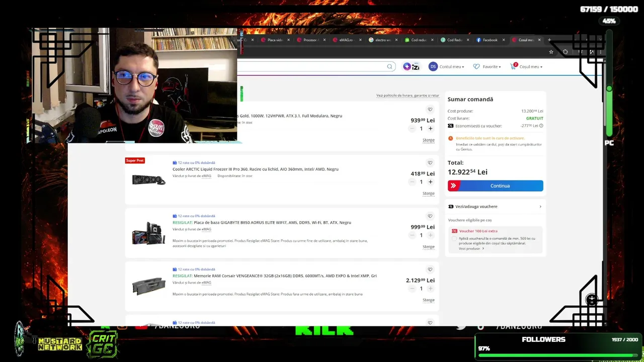Click the 'Super Pret' badge on cooler
The image size is (644, 362).
[135, 160]
